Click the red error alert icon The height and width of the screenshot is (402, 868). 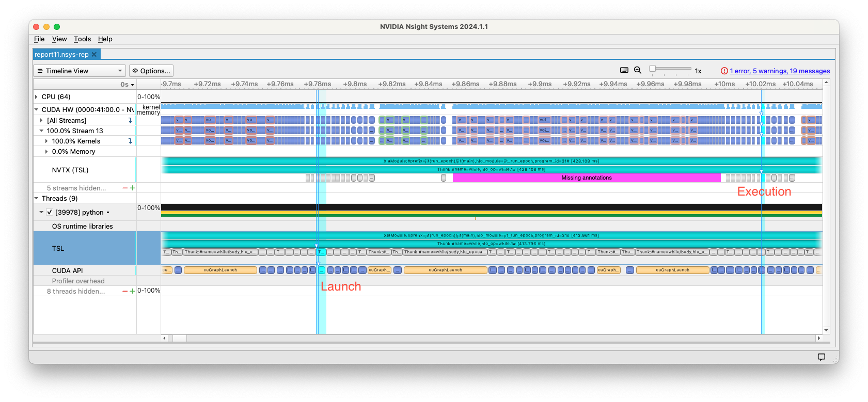(x=724, y=71)
